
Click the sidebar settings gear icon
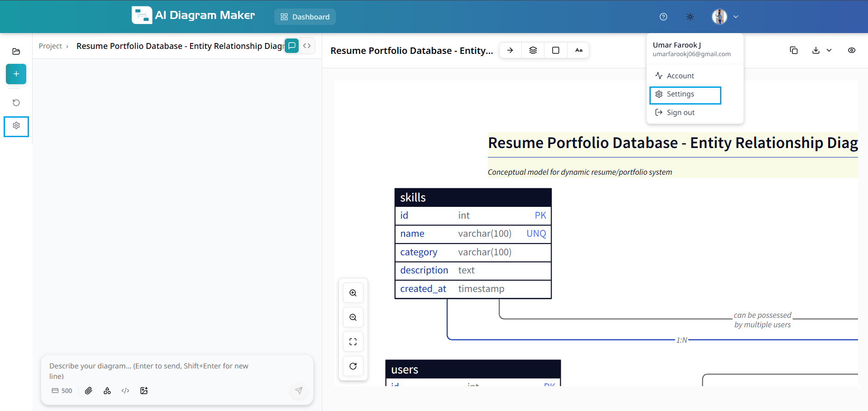16,126
